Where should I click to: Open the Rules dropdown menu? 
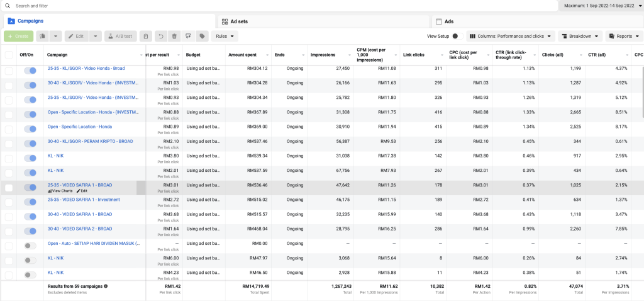(x=225, y=37)
